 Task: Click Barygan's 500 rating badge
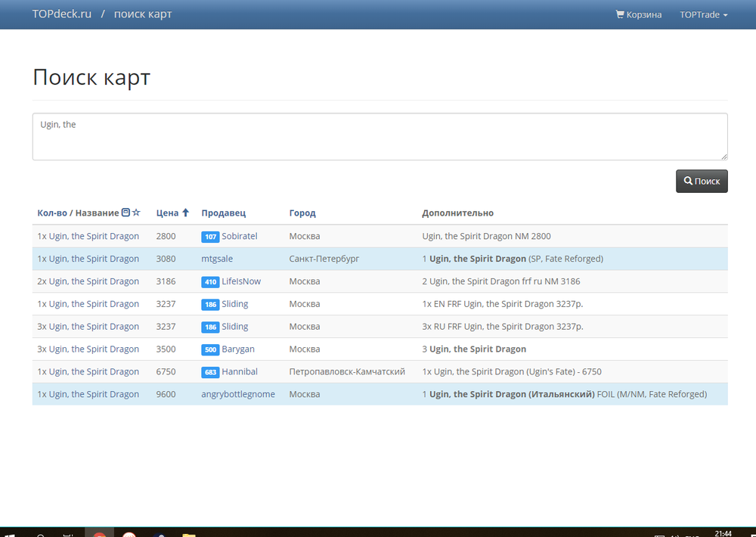[210, 349]
